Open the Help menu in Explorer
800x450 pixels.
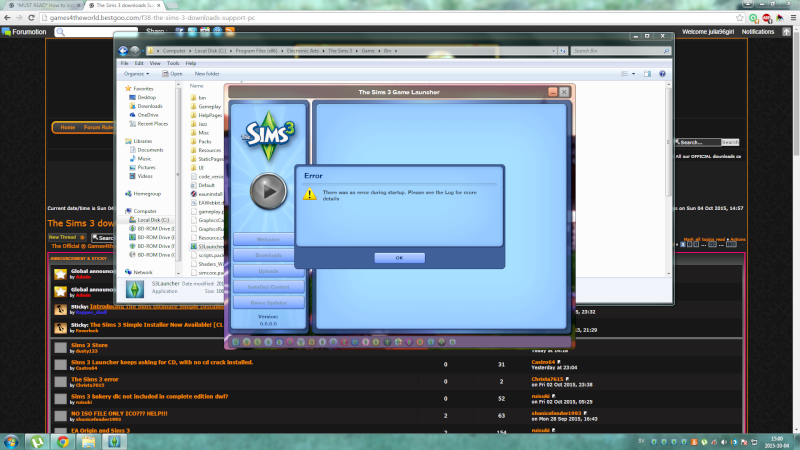pos(191,63)
